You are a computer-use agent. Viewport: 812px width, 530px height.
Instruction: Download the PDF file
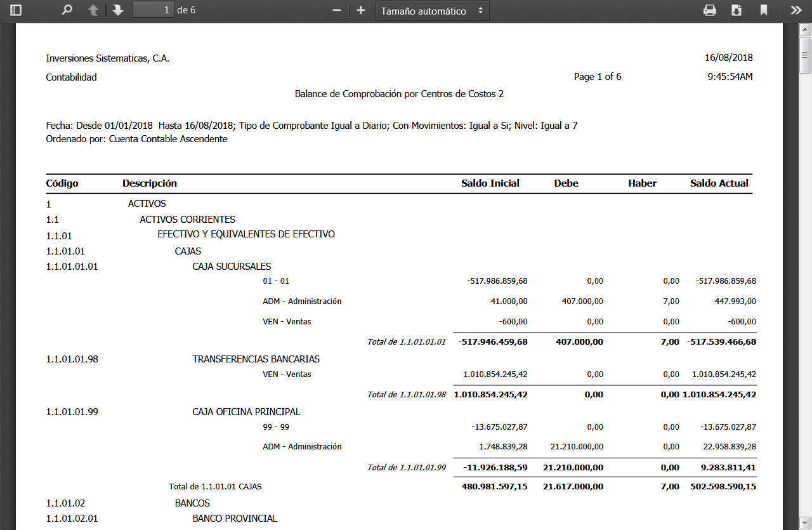737,10
